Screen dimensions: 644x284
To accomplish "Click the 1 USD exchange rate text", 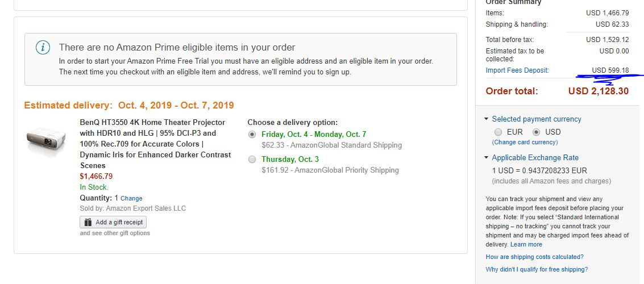I will tap(539, 170).
